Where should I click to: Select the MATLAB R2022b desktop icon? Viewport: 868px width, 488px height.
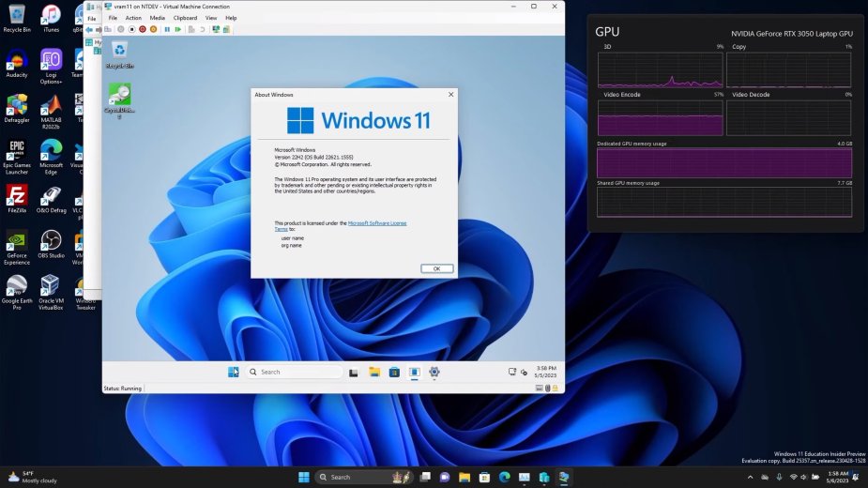(51, 112)
